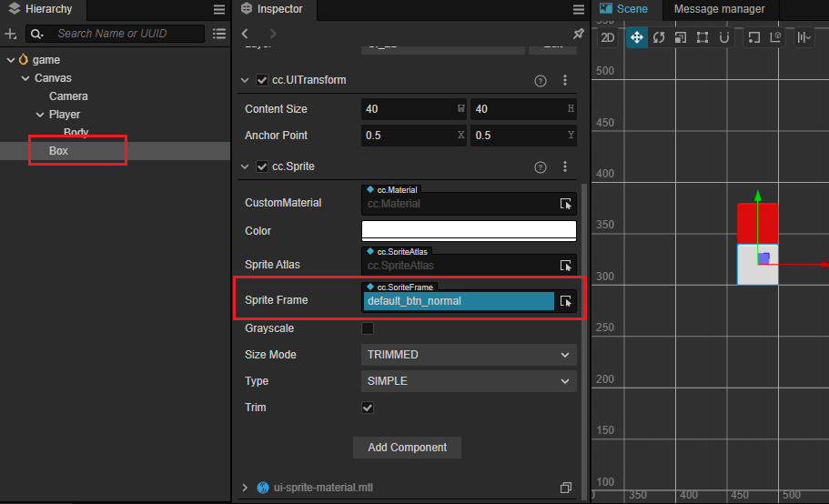Open cc.Sprite help documentation
Image resolution: width=829 pixels, height=504 pixels.
[541, 166]
